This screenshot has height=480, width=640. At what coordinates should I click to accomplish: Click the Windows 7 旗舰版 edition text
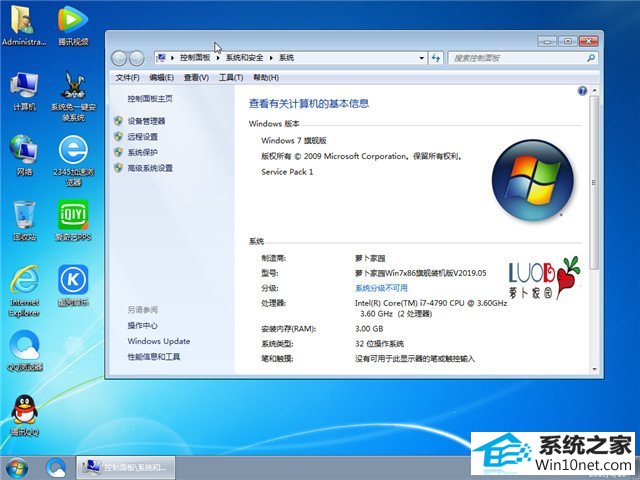pyautogui.click(x=294, y=140)
